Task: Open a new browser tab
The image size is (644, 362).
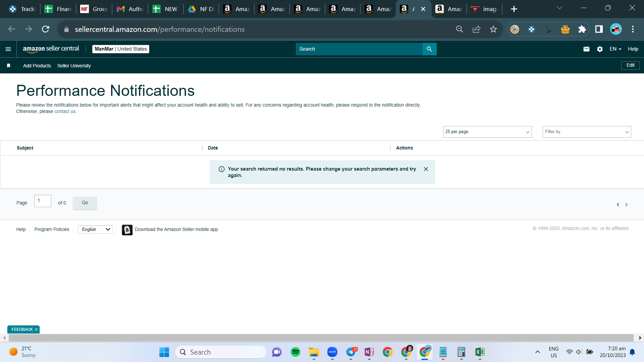Action: point(514,9)
